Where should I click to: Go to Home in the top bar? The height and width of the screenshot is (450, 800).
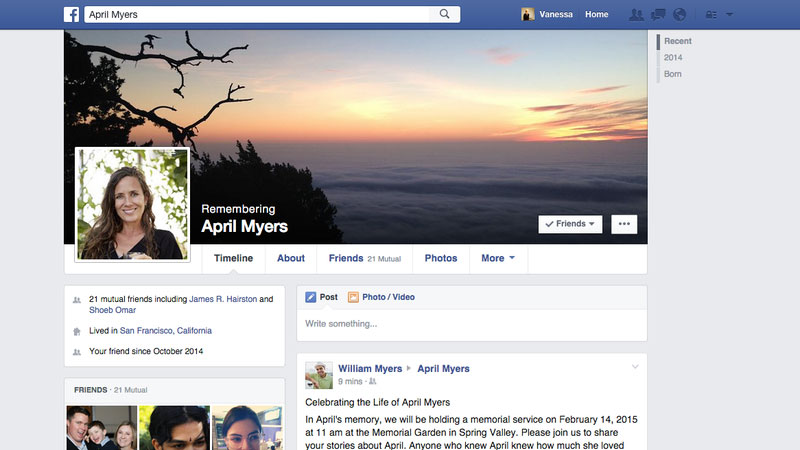pyautogui.click(x=596, y=14)
